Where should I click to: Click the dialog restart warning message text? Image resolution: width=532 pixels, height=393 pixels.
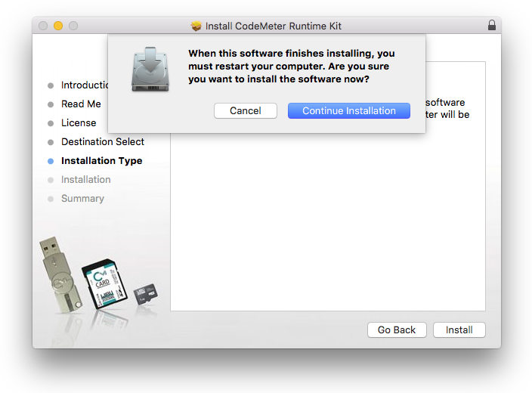click(x=292, y=67)
